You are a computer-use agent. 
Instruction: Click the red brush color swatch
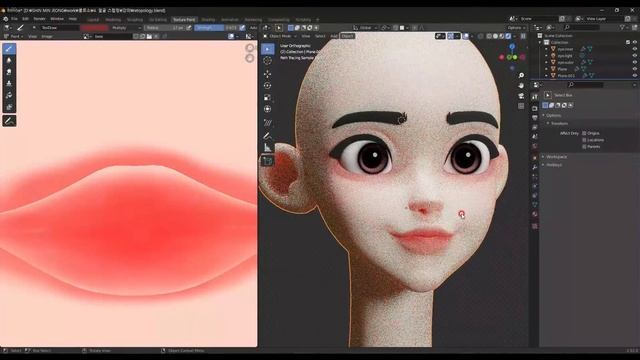(94, 28)
